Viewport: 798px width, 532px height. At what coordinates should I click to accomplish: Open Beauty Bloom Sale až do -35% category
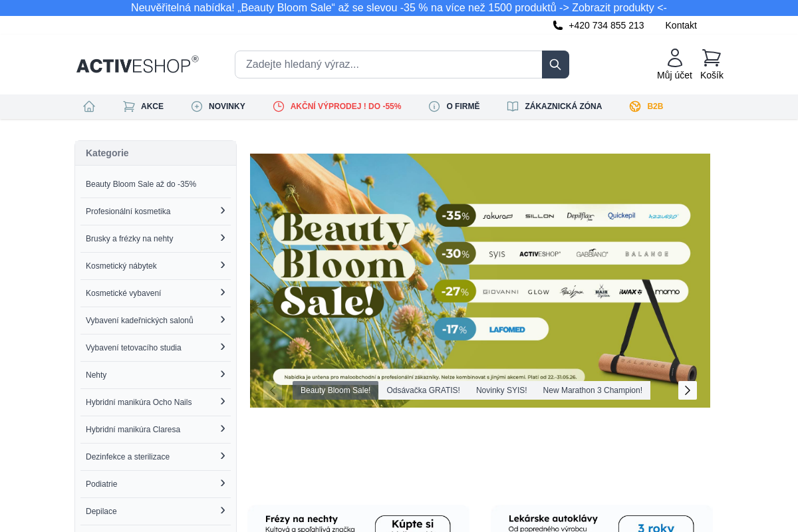coord(141,184)
